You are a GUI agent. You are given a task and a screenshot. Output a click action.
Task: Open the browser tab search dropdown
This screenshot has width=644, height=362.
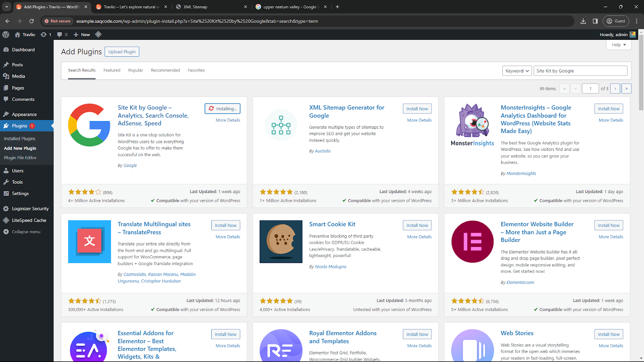[x=6, y=7]
